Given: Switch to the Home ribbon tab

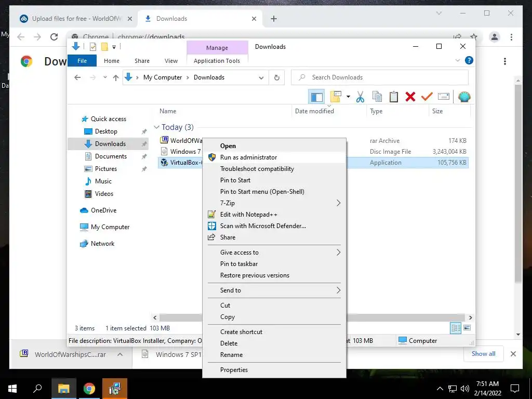Looking at the screenshot, I should point(112,61).
